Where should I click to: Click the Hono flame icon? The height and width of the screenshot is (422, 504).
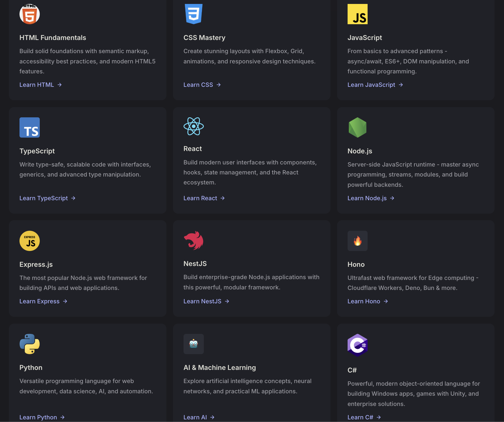click(x=357, y=241)
